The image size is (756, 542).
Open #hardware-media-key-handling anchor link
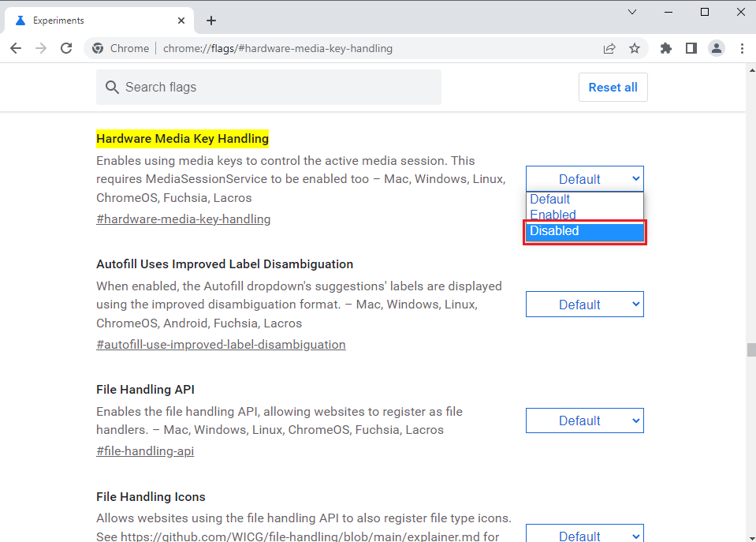pyautogui.click(x=183, y=219)
